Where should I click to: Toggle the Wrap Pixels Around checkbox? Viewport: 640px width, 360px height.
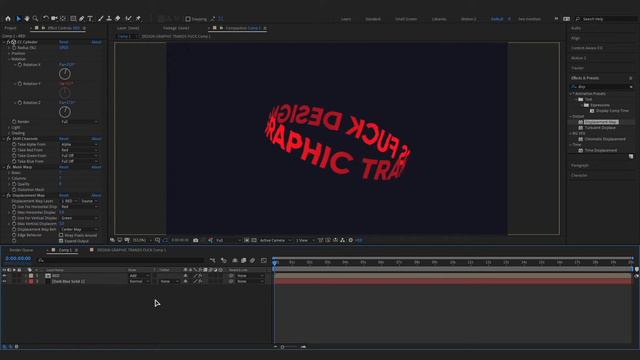[61, 236]
